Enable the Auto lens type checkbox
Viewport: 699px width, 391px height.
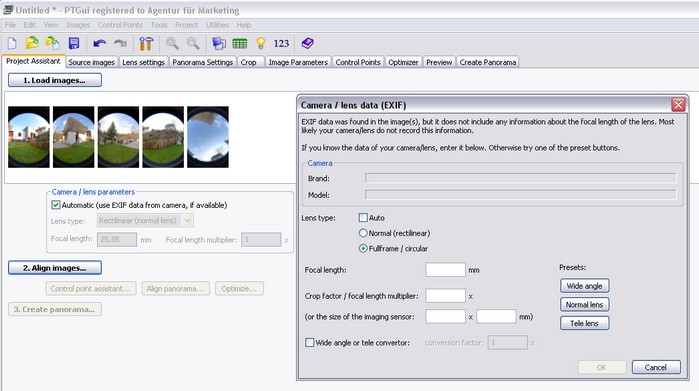[x=363, y=218]
